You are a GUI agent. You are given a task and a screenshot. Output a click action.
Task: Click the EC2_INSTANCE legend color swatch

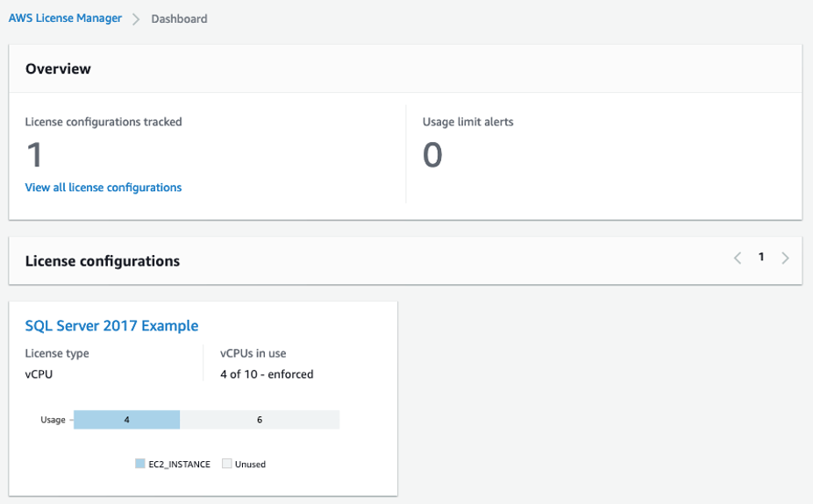[140, 464]
